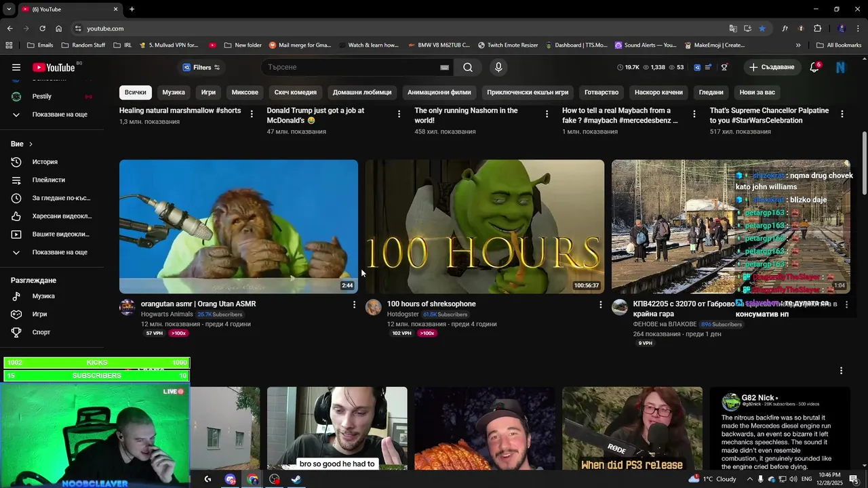Click the blue extension icon beside stats
The image size is (868, 488).
(x=696, y=67)
